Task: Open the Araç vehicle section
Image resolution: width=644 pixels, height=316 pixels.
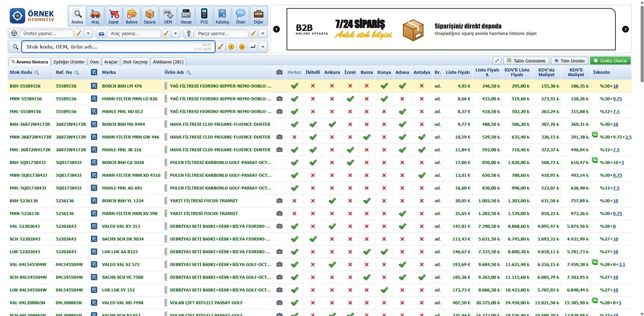Action: (95, 16)
